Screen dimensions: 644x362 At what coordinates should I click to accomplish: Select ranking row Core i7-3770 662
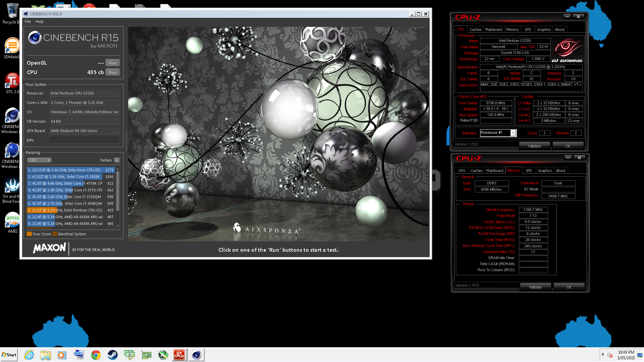(71, 190)
